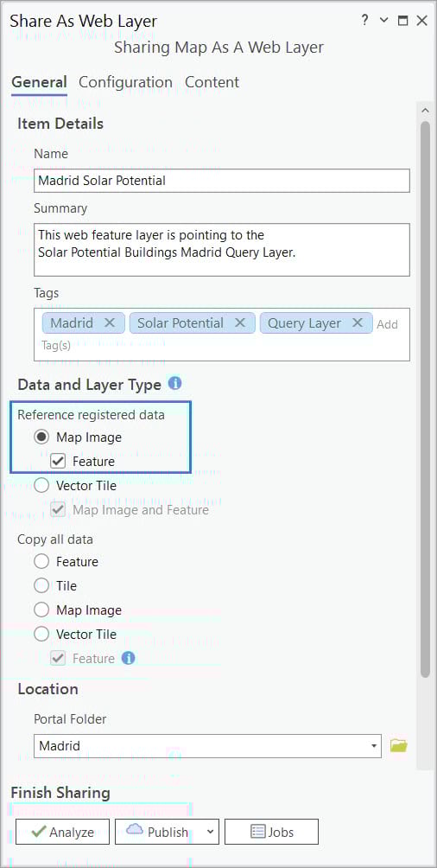Toggle the Map Image and Feature checkbox
This screenshot has width=437, height=868.
point(58,510)
